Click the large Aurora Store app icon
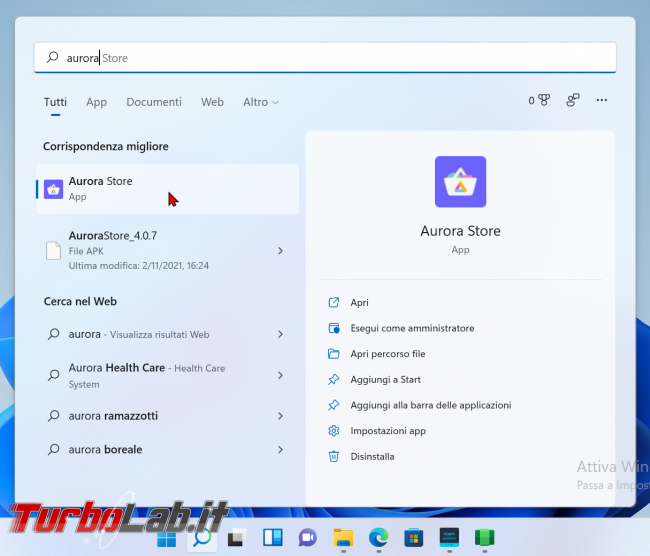 point(460,182)
